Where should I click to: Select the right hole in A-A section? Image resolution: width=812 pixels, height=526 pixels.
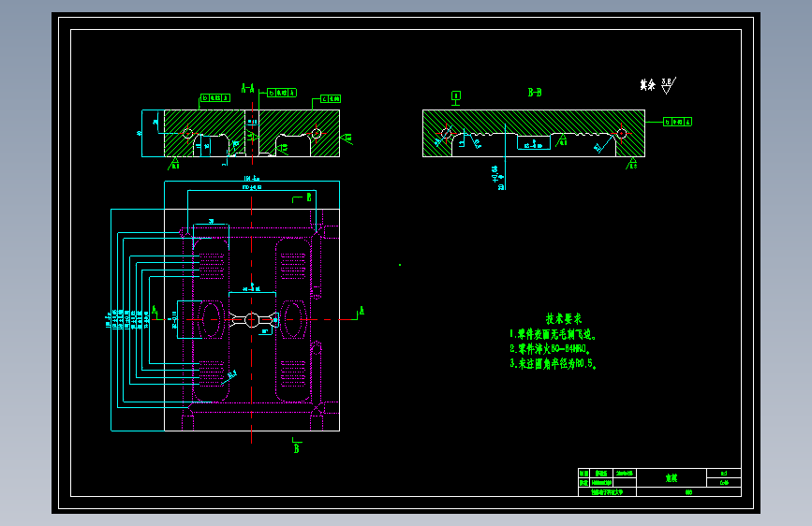317,134
